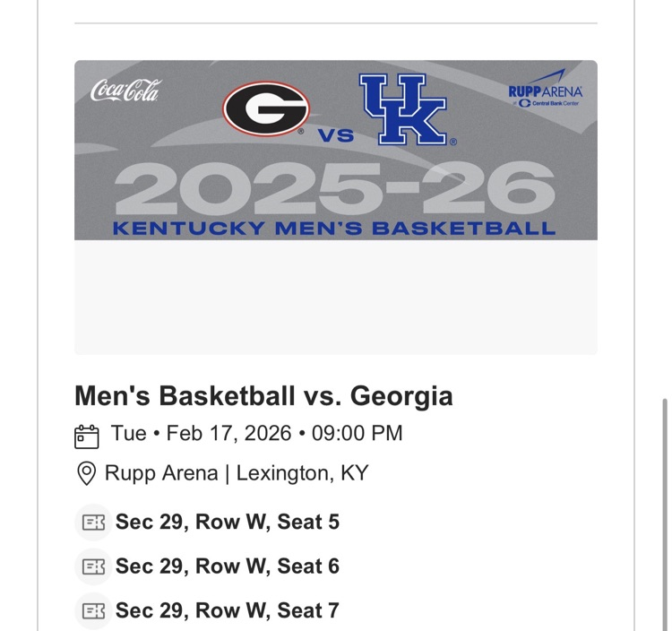Screen dimensions: 672x631
Task: Open the Men's Basketball vs. Georgia title
Action: click(x=263, y=396)
